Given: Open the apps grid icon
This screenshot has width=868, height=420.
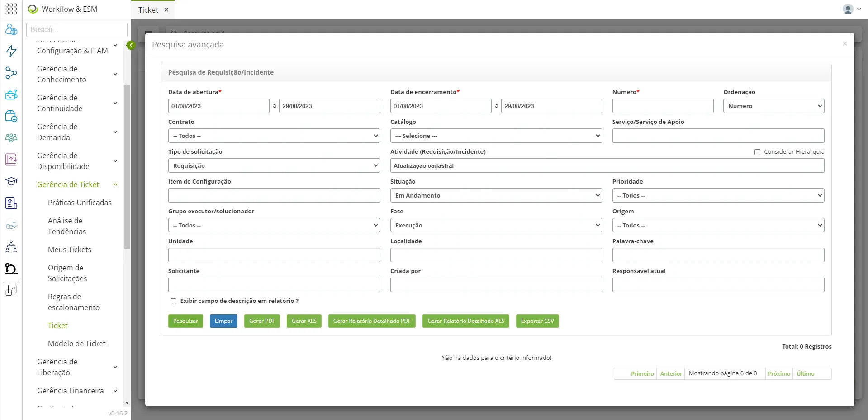Looking at the screenshot, I should point(11,9).
